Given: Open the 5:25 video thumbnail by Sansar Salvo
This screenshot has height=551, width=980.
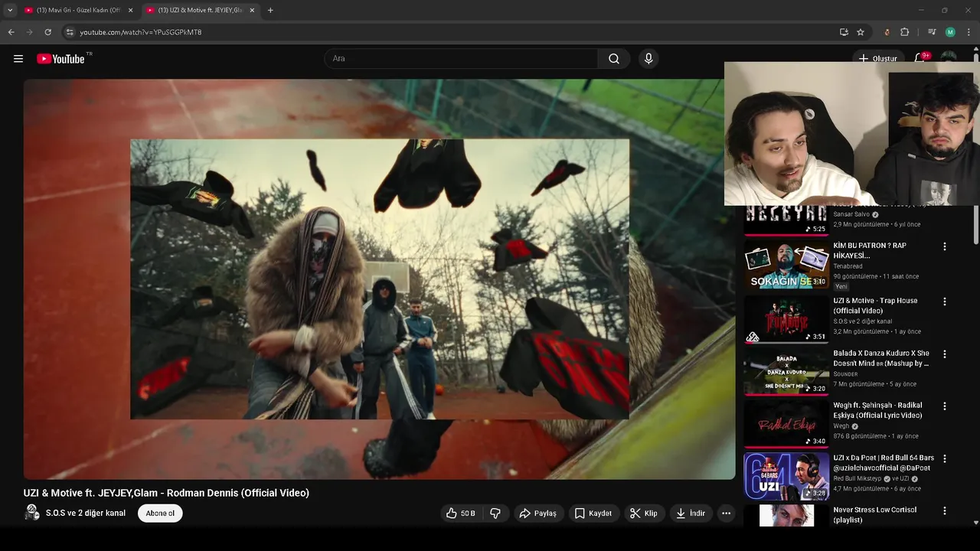Looking at the screenshot, I should point(786,220).
